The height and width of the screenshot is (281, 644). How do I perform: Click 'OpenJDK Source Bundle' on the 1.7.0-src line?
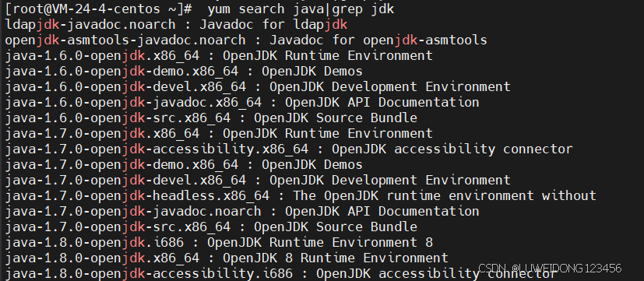(x=336, y=227)
